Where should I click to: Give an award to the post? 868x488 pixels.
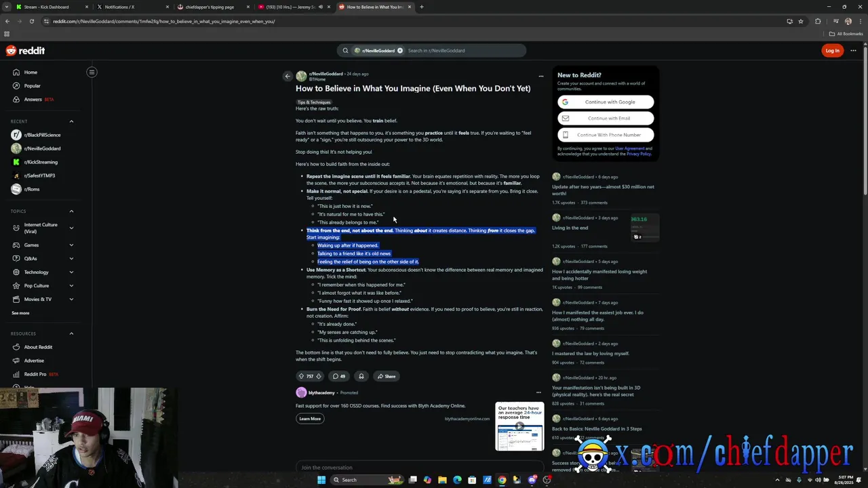(361, 376)
